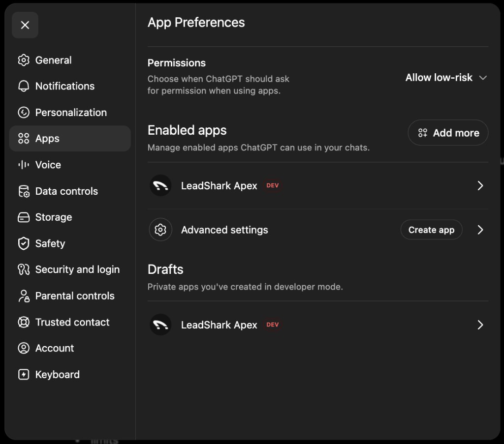Image resolution: width=504 pixels, height=444 pixels.
Task: Choose Trusted contact label in sidebar
Action: (72, 322)
